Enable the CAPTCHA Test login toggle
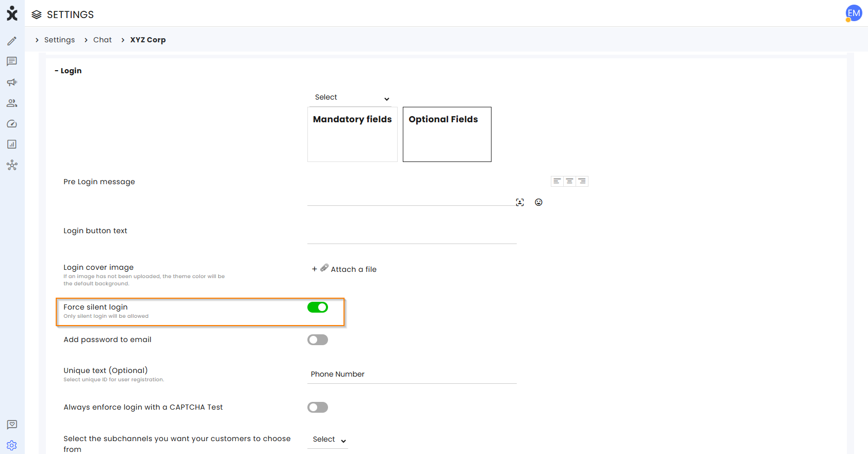The height and width of the screenshot is (454, 868). [318, 408]
